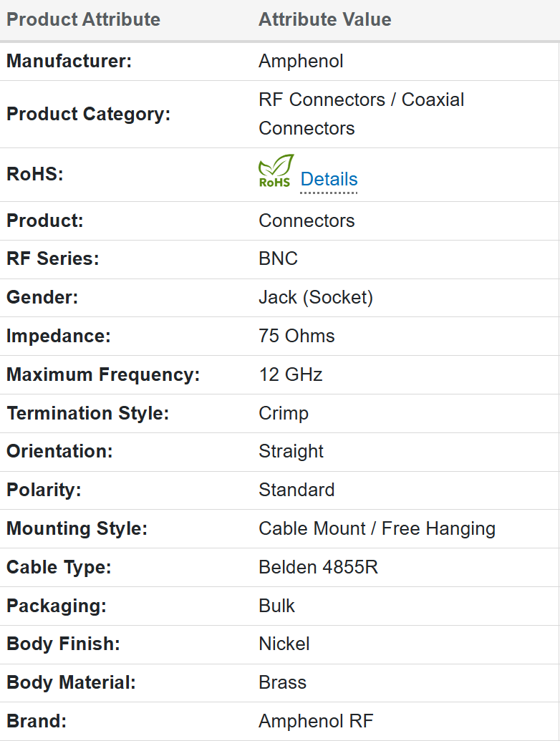Click the Belden 4855R cable type
Viewport: 560px width, 741px height.
[318, 568]
